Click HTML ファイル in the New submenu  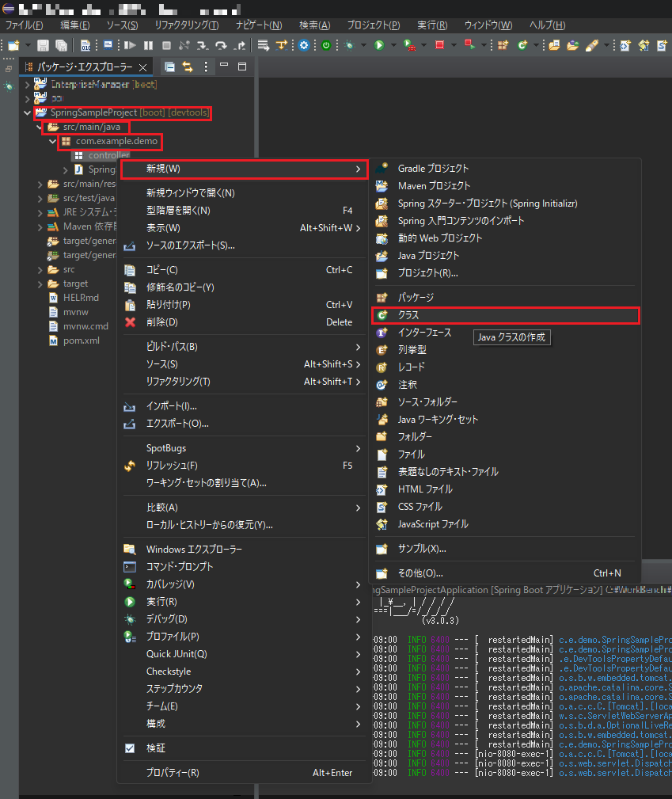pos(506,489)
